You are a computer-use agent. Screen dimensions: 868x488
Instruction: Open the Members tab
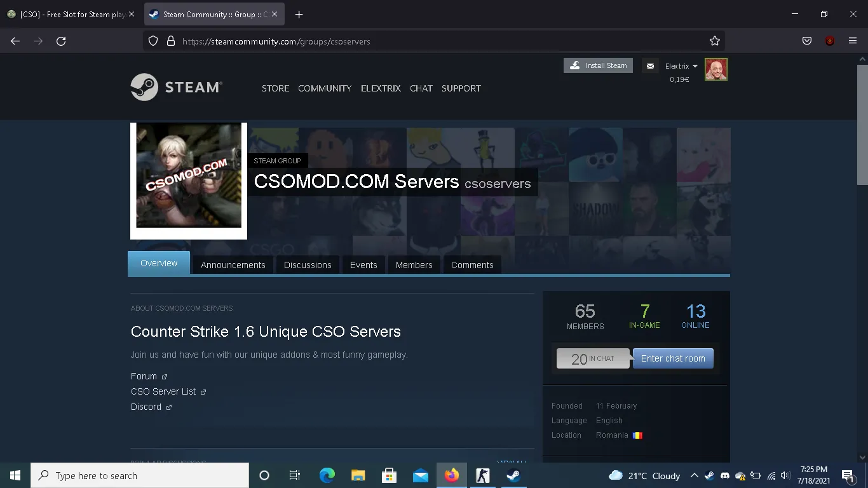(414, 265)
